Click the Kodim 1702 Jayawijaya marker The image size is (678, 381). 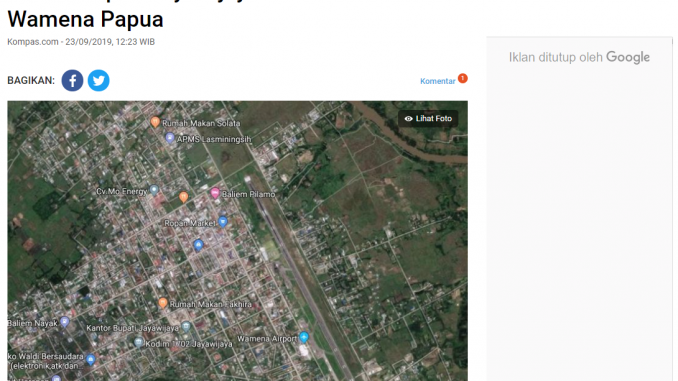click(x=138, y=343)
